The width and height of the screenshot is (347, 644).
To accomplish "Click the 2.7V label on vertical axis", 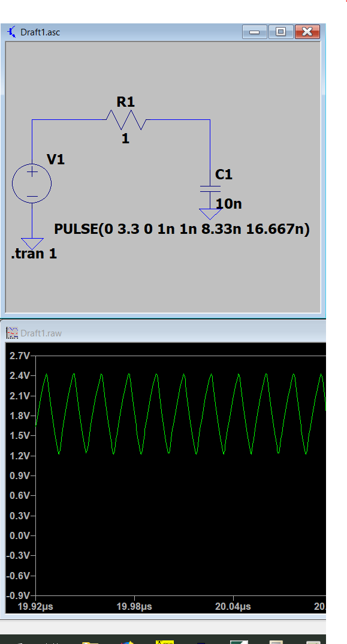I will tap(19, 356).
